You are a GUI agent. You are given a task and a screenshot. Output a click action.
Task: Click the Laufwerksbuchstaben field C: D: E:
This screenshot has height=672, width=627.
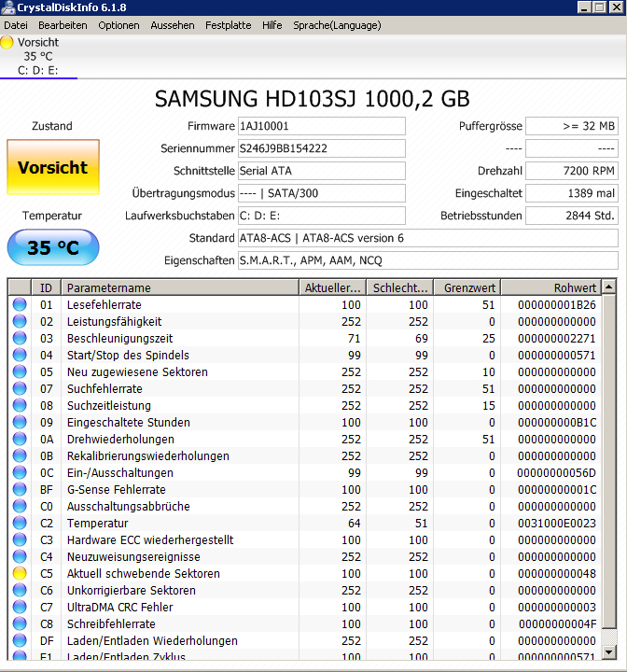click(321, 216)
